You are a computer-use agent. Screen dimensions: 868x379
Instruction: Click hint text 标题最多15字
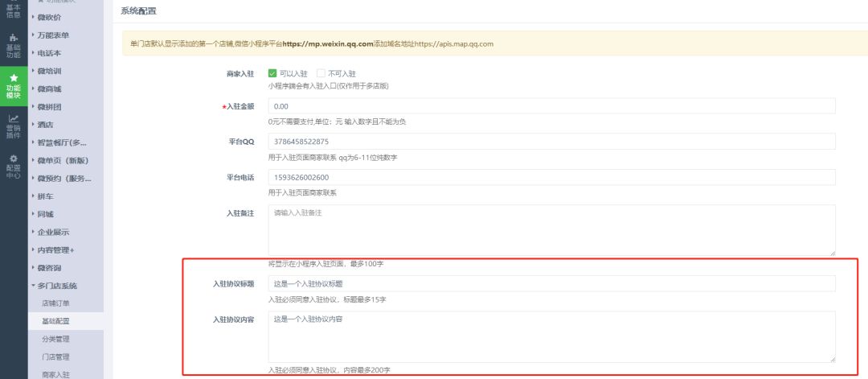point(361,300)
